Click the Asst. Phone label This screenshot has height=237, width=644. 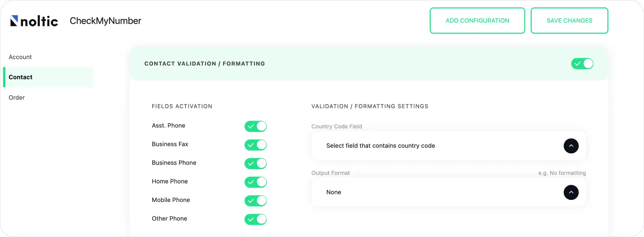(169, 125)
